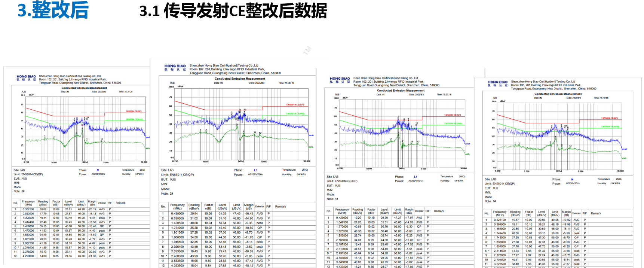Click the HONG BIAO logo in the 15:07:18 report

(340, 80)
